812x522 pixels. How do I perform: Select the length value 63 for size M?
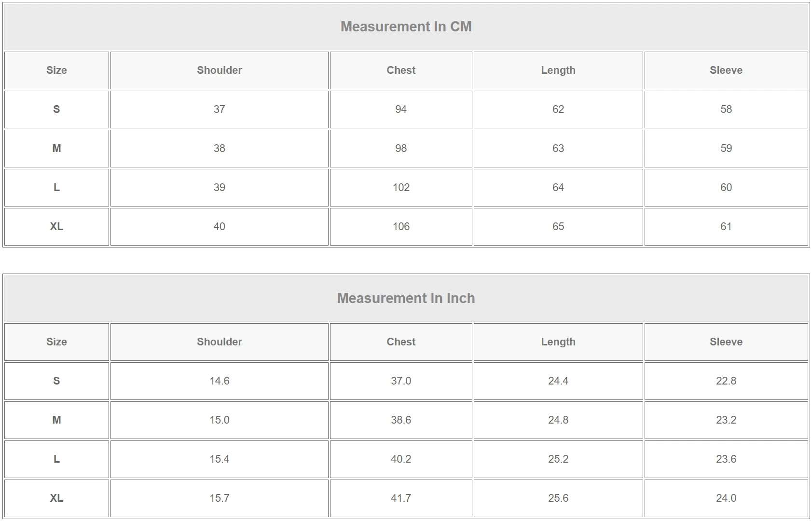(x=558, y=149)
